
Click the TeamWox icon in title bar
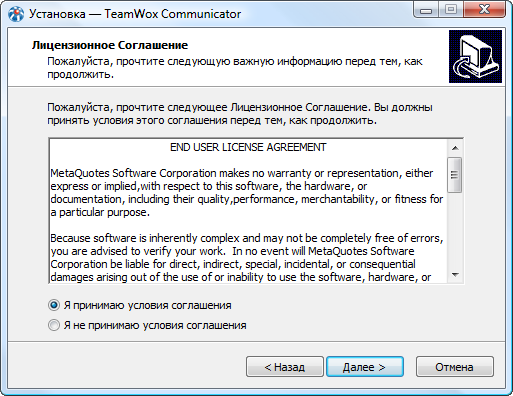click(x=16, y=14)
